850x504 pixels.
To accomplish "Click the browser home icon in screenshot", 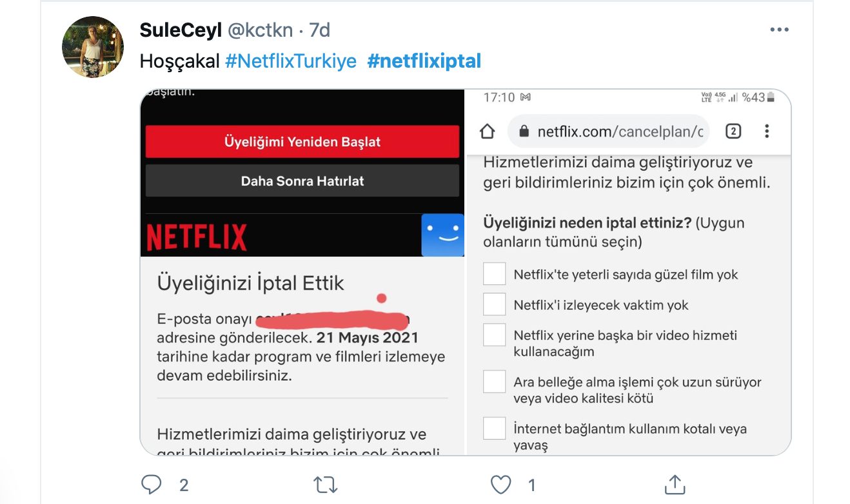I will [x=488, y=131].
